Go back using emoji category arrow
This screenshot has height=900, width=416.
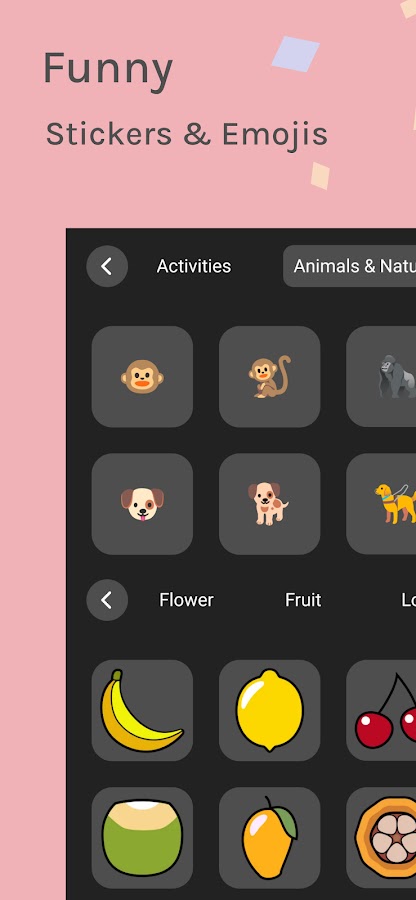tap(107, 266)
